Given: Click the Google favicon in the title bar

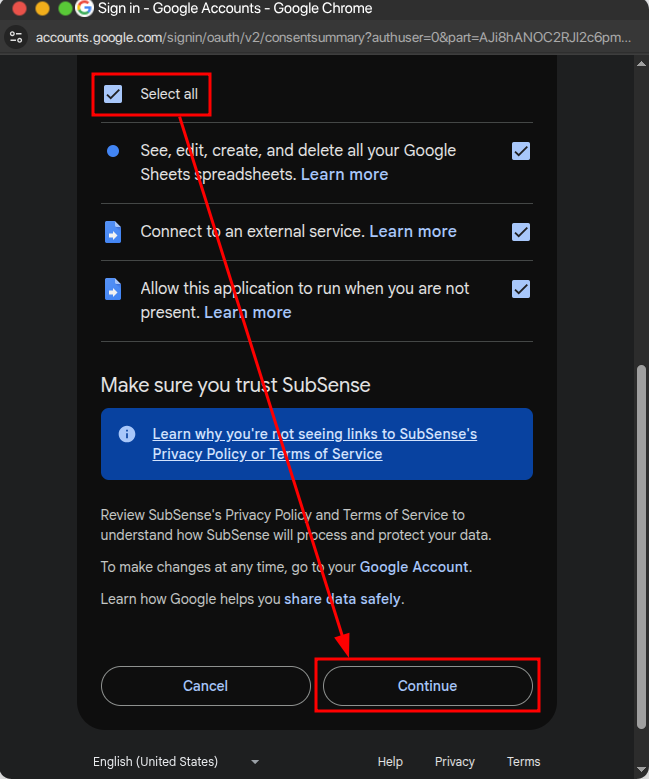Looking at the screenshot, I should pyautogui.click(x=85, y=9).
